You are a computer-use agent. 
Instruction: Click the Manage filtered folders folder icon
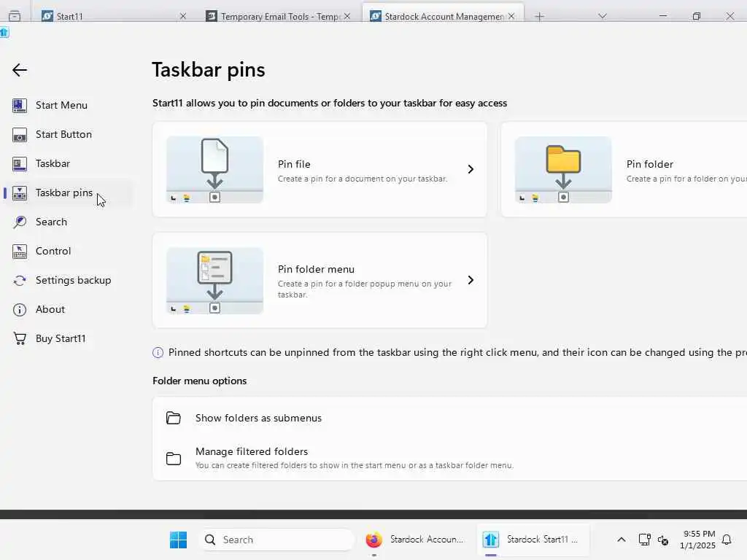174,458
